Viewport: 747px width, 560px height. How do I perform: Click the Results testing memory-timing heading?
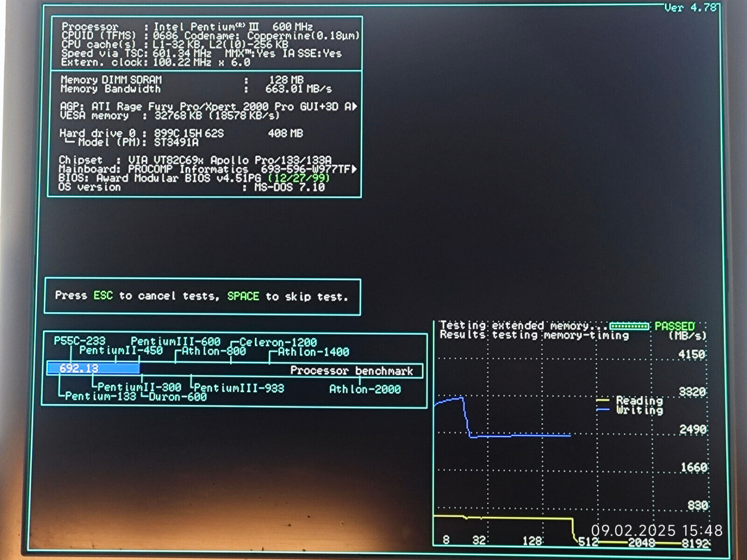point(534,335)
